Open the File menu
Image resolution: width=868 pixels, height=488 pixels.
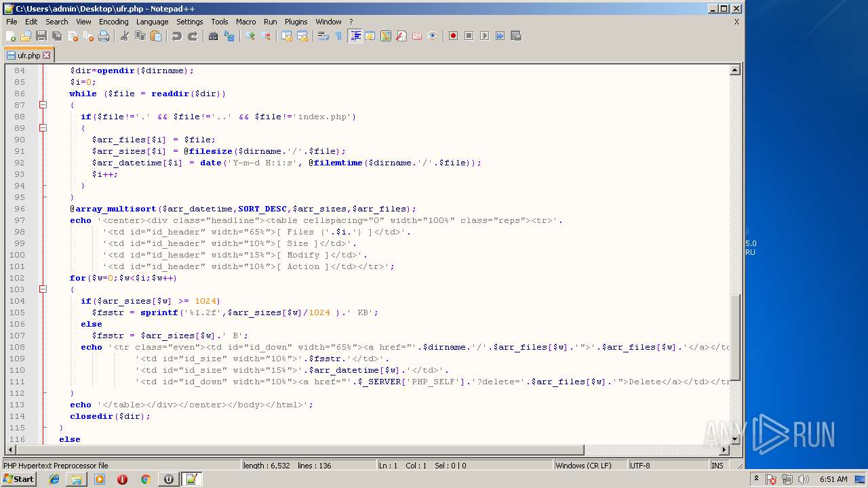pos(12,22)
